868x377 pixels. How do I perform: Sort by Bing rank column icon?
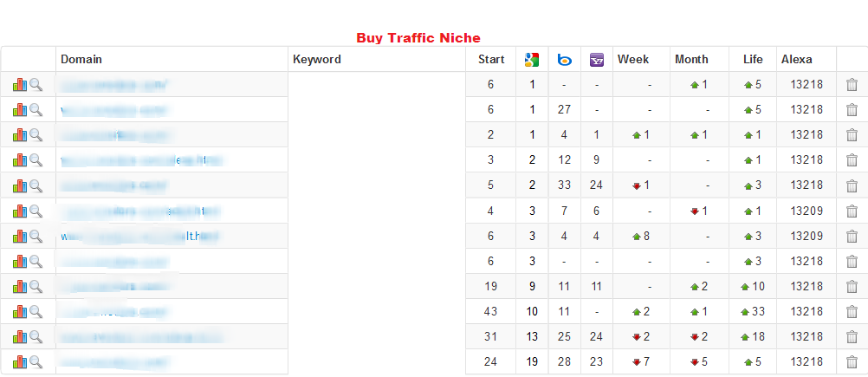click(x=564, y=60)
